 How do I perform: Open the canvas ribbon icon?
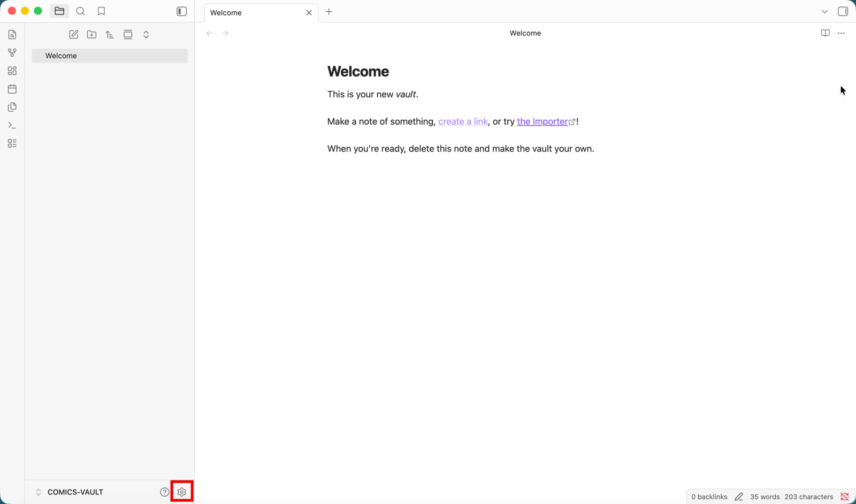pos(12,71)
